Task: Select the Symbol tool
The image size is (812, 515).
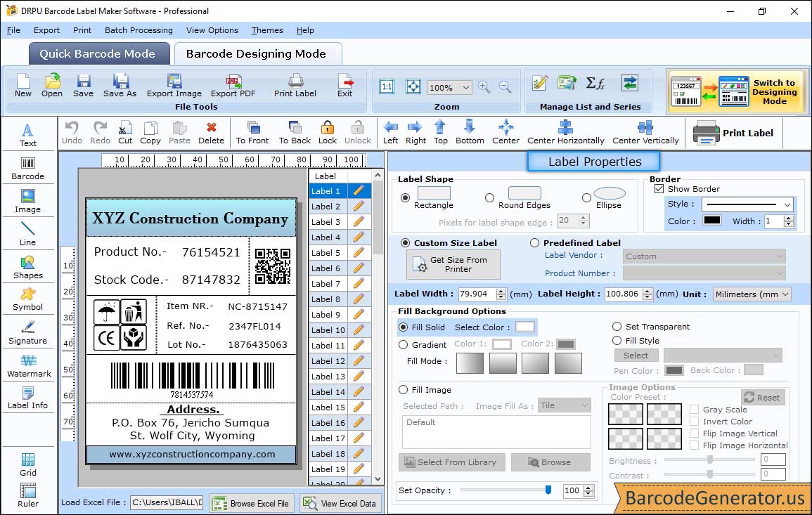Action: point(28,300)
